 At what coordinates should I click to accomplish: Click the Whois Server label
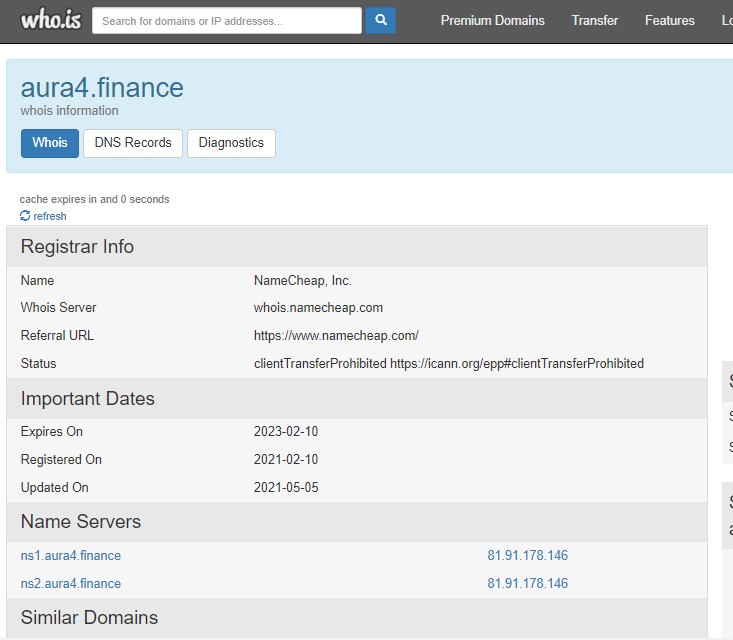coord(58,308)
